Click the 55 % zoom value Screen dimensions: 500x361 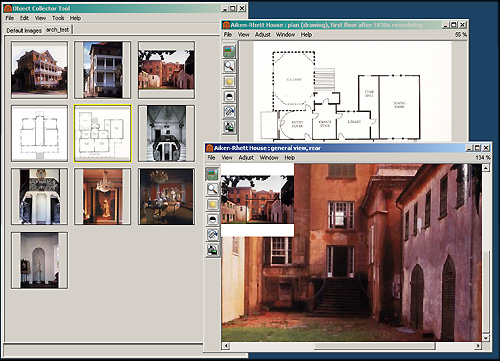coord(461,35)
